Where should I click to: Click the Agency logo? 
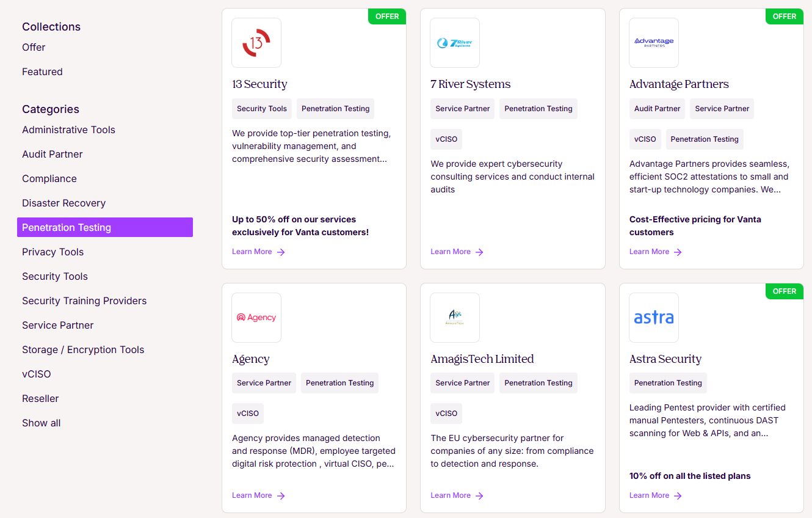[256, 317]
